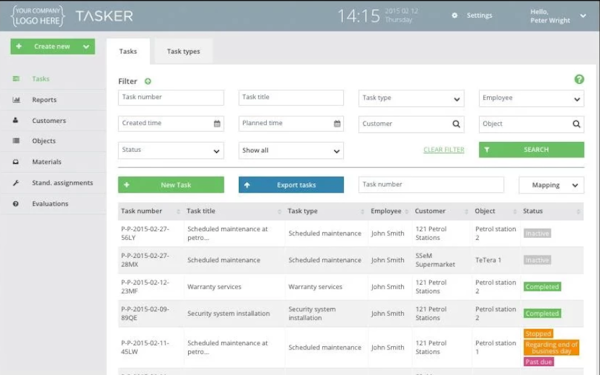Click the Export tasks button

(x=291, y=185)
